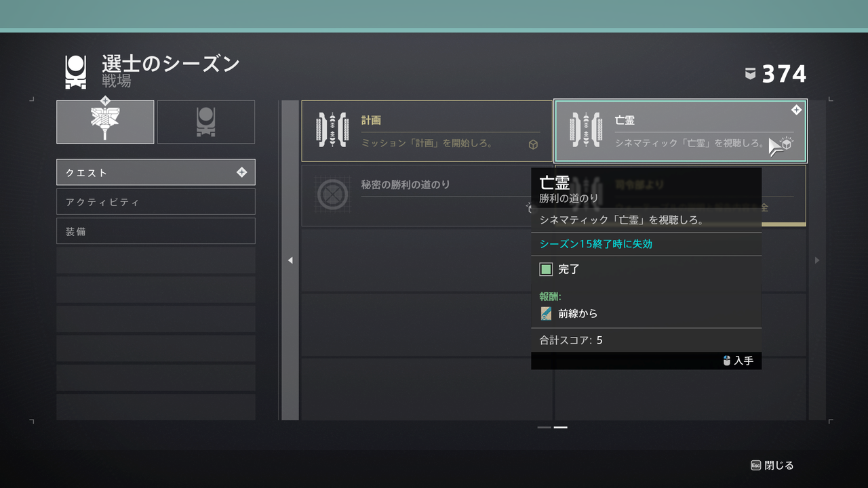The height and width of the screenshot is (488, 868).
Task: Click the 戦場 subtitle text
Action: (117, 81)
